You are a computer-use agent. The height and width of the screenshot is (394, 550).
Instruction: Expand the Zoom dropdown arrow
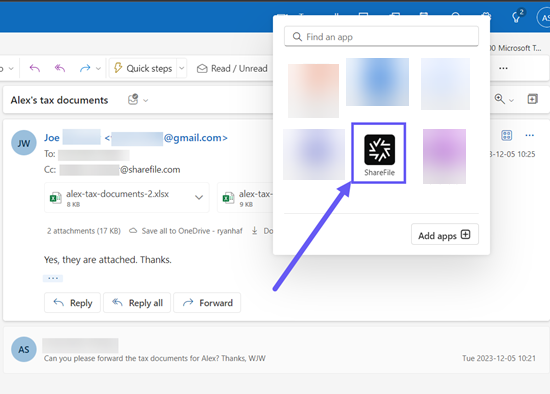511,101
